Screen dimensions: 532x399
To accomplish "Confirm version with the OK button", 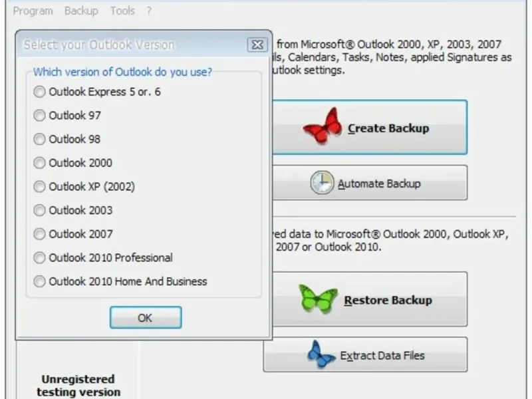I will pos(146,318).
